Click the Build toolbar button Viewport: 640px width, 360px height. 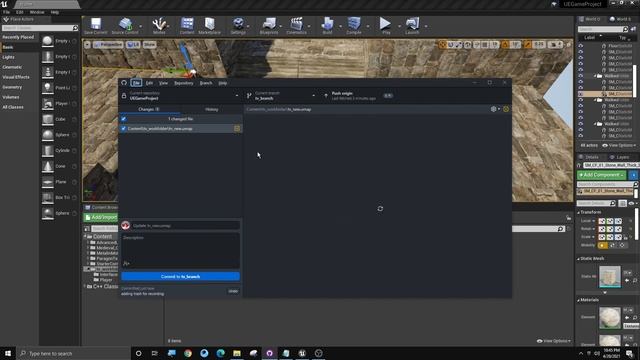point(327,26)
